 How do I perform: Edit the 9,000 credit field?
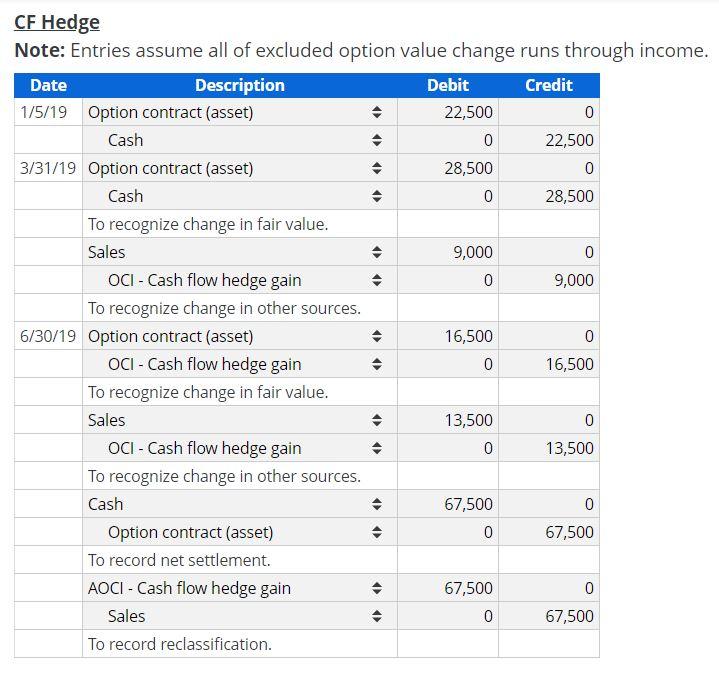(x=549, y=280)
